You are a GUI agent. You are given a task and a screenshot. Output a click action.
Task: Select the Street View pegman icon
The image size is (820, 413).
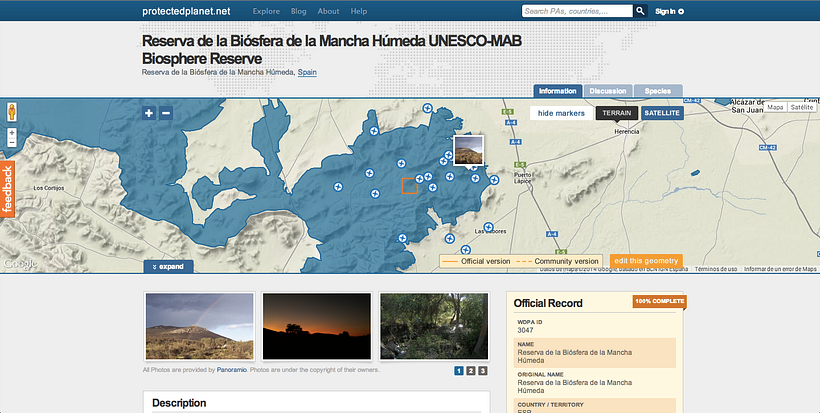(x=12, y=111)
